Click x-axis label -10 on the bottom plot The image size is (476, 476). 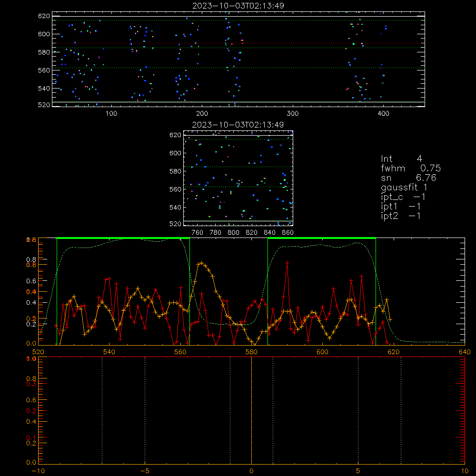(38, 471)
